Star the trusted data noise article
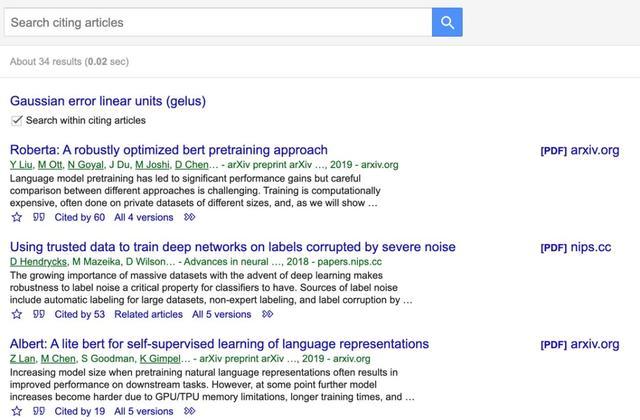Viewport: 640px width, 420px height. 17,314
